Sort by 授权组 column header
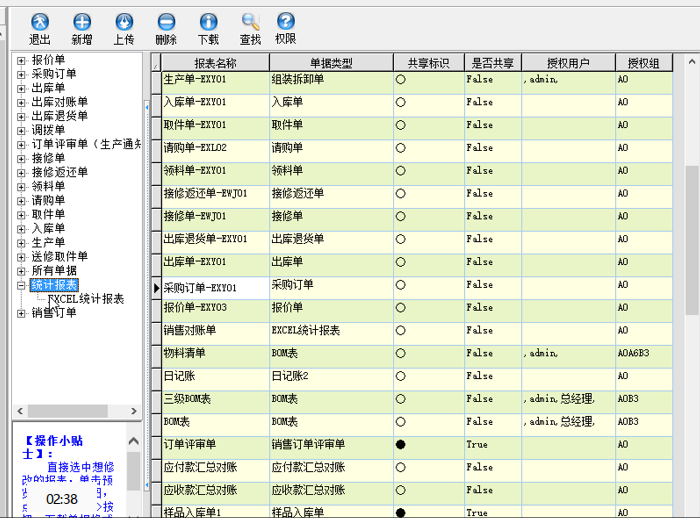The width and height of the screenshot is (700, 518). 644,63
